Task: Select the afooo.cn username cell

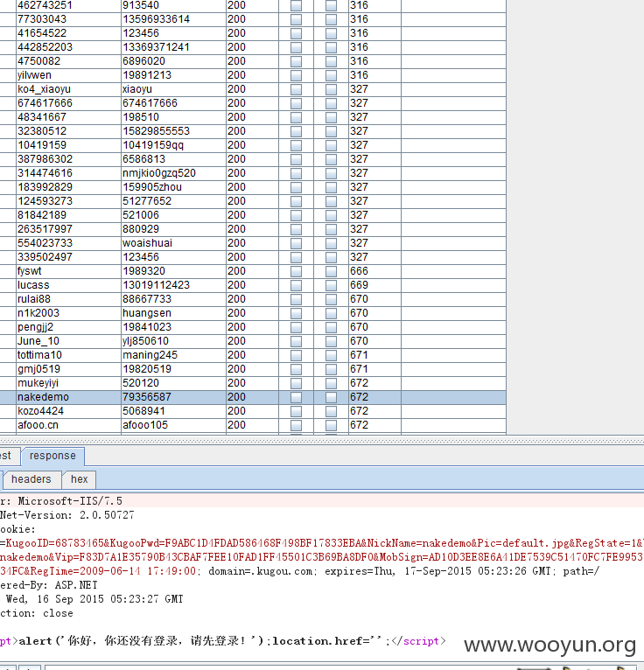Action: click(x=68, y=425)
